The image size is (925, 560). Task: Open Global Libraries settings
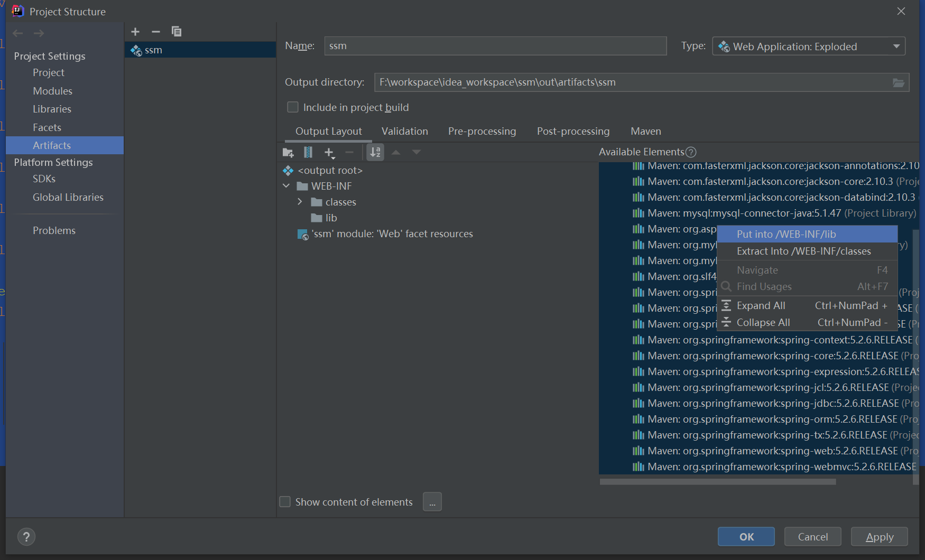68,197
